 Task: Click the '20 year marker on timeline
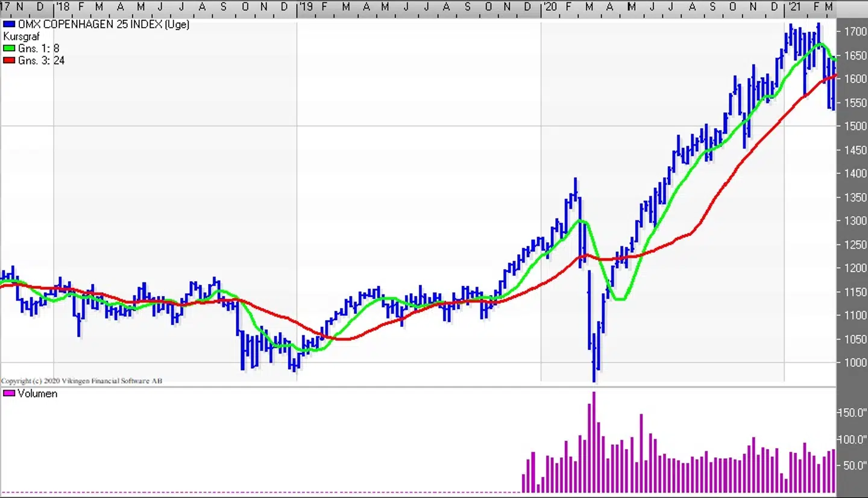pos(550,7)
